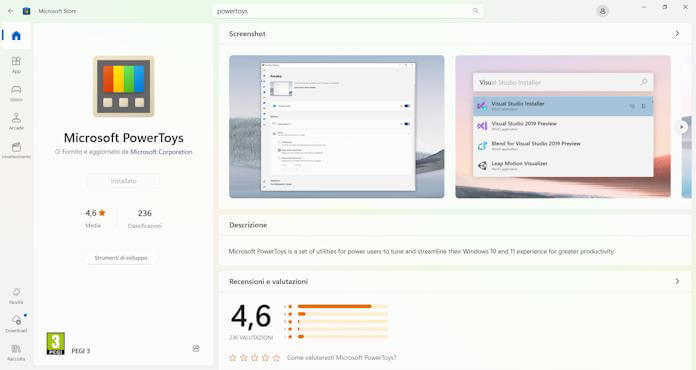This screenshot has width=696, height=370.
Task: Open the App section in sidebar
Action: pyautogui.click(x=16, y=65)
